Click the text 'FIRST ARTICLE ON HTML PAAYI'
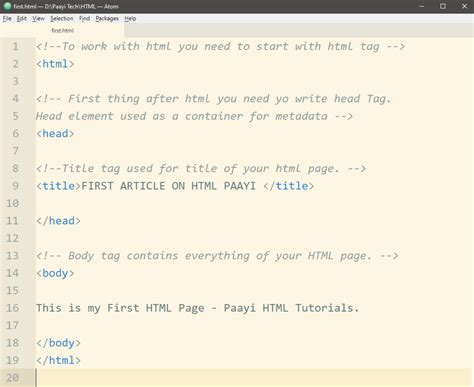Viewport: 474px width, 387px height. point(169,186)
